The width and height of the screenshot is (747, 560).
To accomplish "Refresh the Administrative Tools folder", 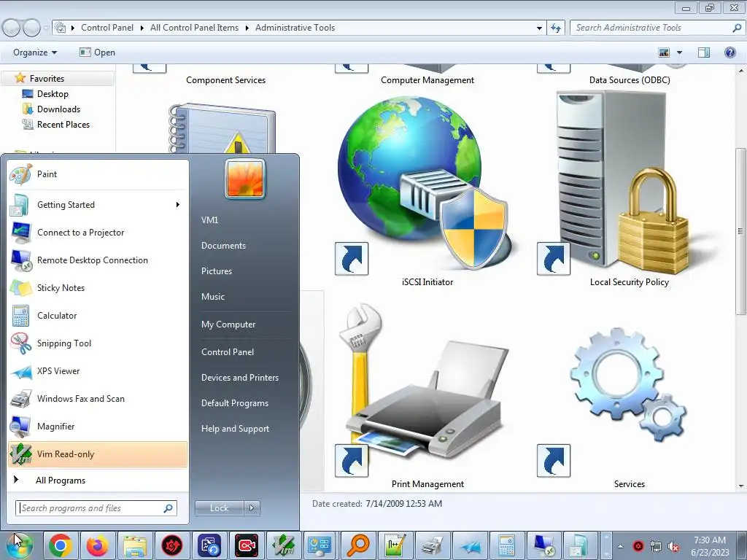I will (x=555, y=28).
